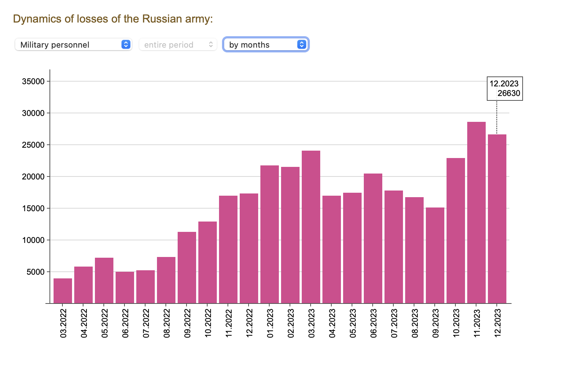Click the Dynamics of losses heading
This screenshot has width=588, height=367.
[113, 19]
